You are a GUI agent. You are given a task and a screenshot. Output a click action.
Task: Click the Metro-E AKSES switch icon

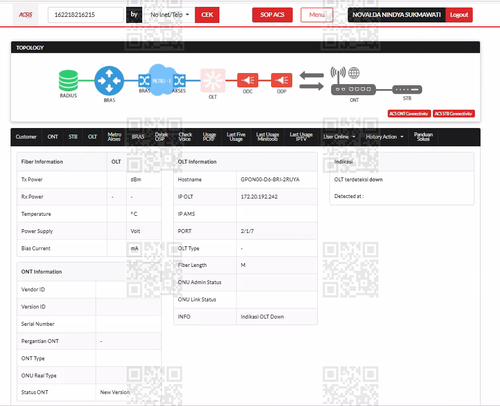coord(179,80)
